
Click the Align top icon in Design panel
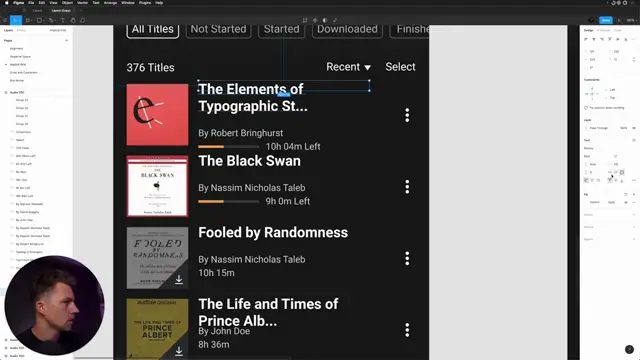tap(610, 39)
